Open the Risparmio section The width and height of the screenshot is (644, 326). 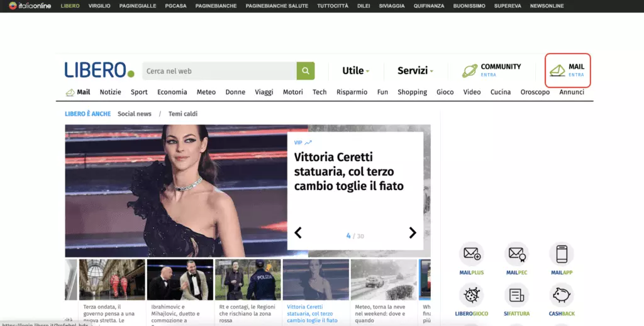(x=352, y=92)
